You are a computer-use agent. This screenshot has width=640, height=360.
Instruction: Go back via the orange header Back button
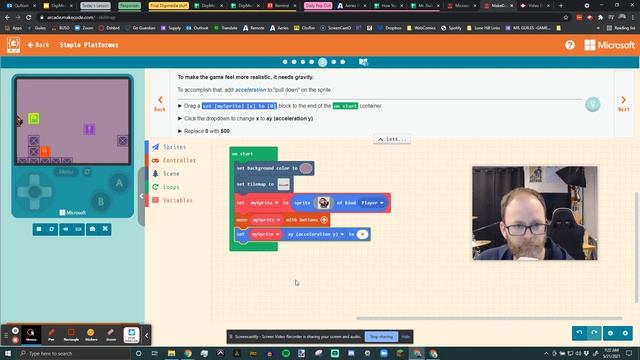38,45
